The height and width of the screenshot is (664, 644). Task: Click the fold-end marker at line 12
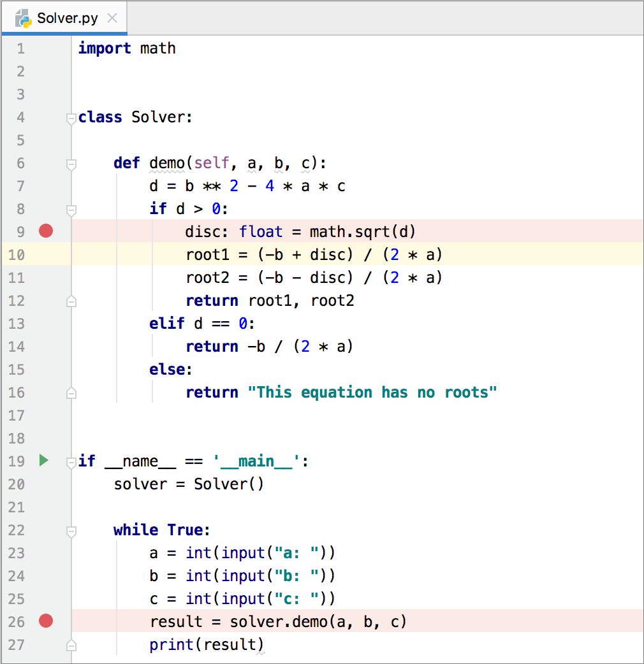(x=71, y=301)
